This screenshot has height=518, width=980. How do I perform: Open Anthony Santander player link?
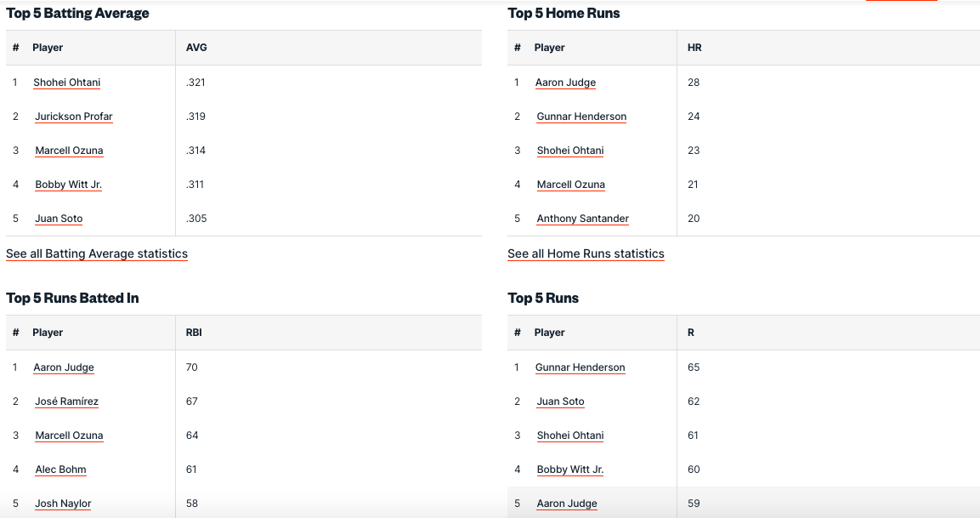click(x=583, y=219)
